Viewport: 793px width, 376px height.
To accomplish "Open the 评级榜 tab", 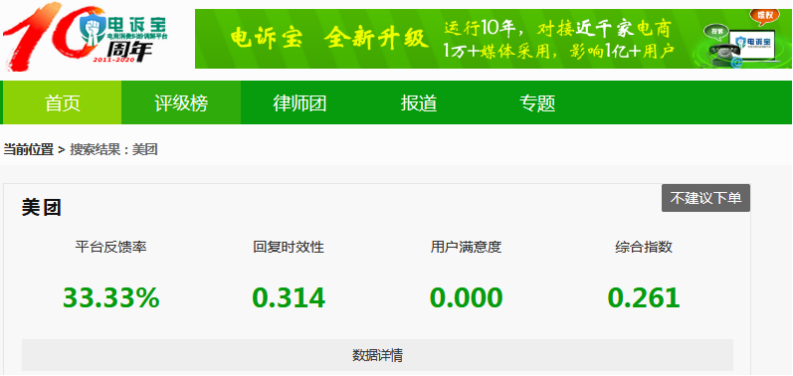I will (181, 103).
